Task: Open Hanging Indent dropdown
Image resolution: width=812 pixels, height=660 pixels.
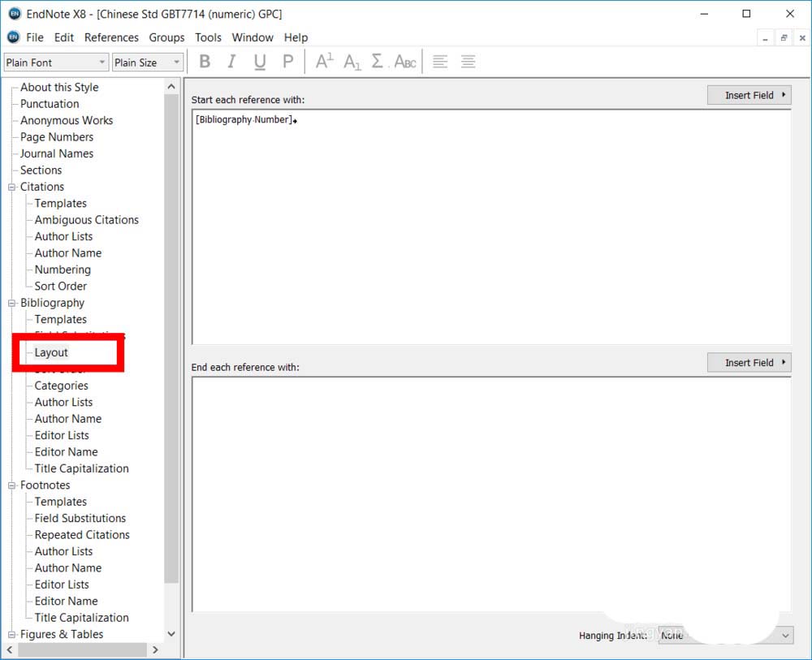Action: pos(725,635)
